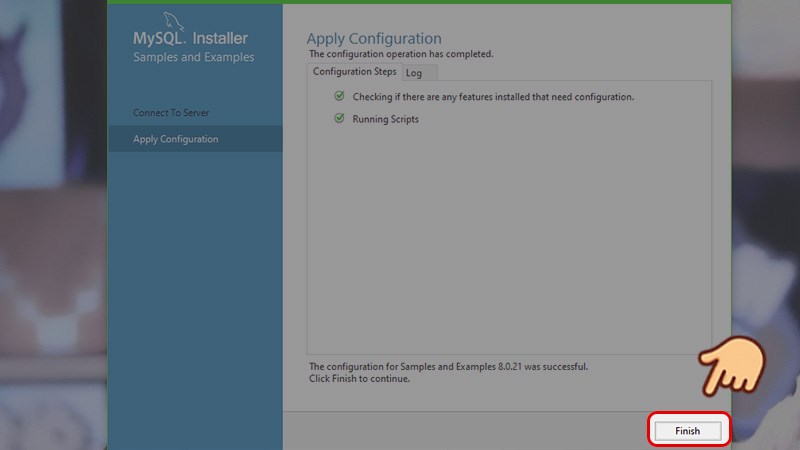Switch to the Log tab
This screenshot has height=450, width=800.
coord(414,73)
